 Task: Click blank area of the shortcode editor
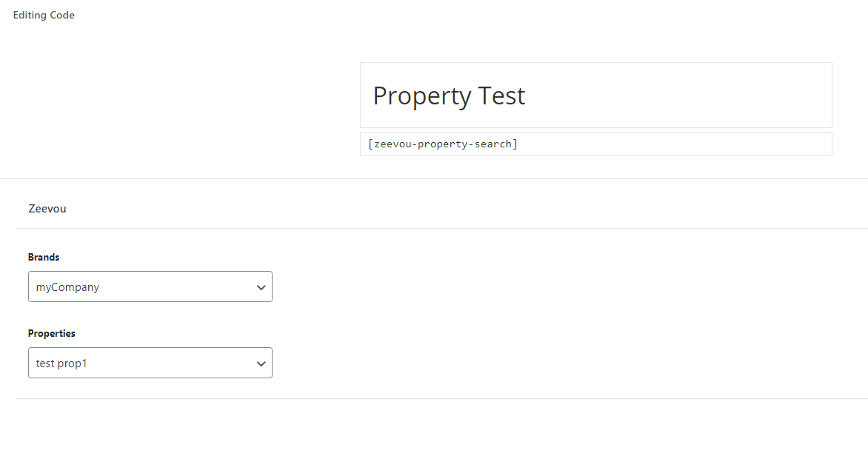point(675,144)
